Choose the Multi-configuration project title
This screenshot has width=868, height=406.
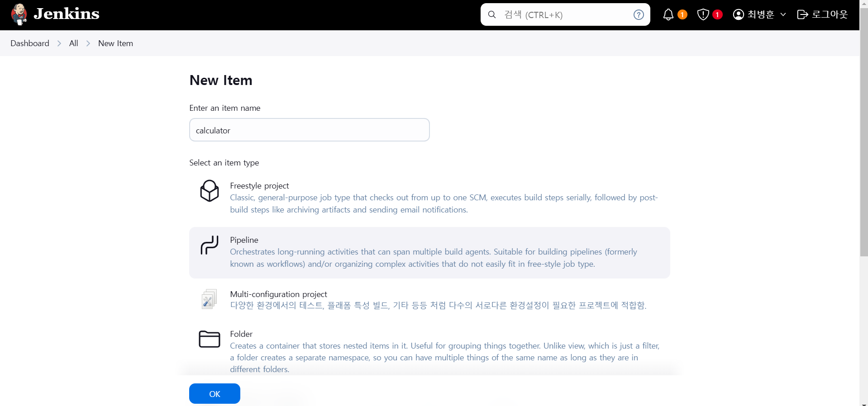pyautogui.click(x=278, y=294)
